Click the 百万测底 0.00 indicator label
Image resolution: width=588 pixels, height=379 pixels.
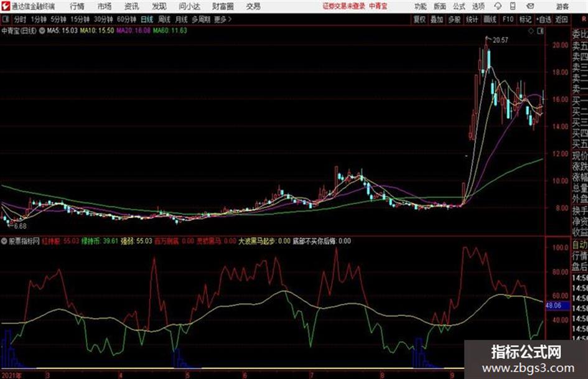tap(174, 241)
